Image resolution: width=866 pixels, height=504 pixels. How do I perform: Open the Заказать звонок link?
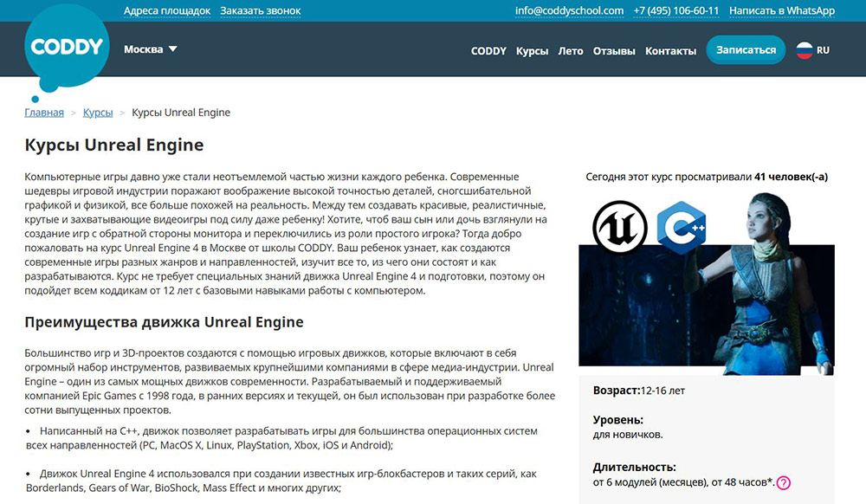click(261, 10)
